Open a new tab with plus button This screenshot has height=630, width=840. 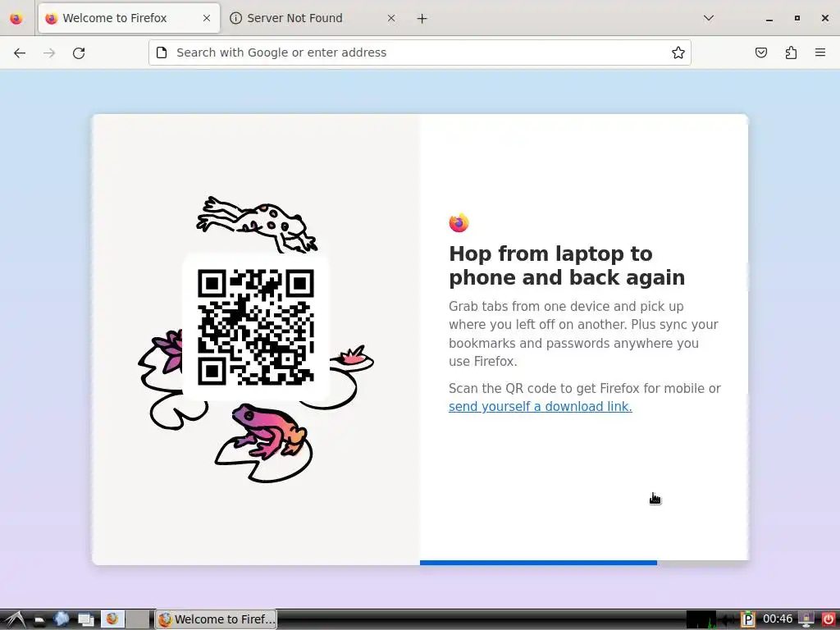click(x=422, y=19)
